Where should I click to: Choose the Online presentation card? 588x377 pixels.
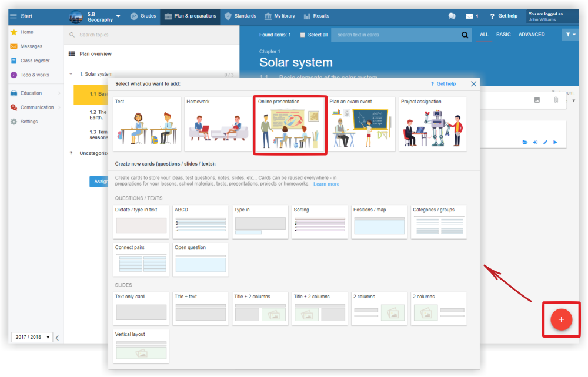point(290,124)
